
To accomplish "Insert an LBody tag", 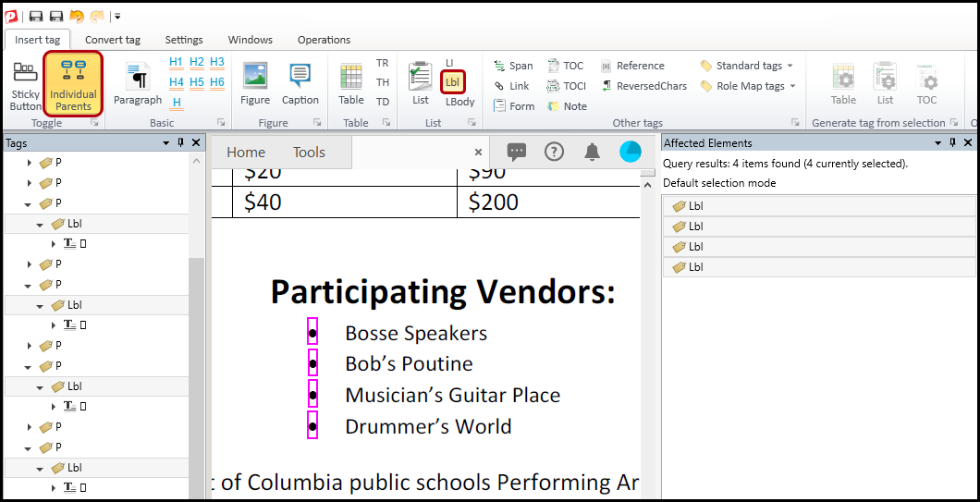I will point(460,102).
